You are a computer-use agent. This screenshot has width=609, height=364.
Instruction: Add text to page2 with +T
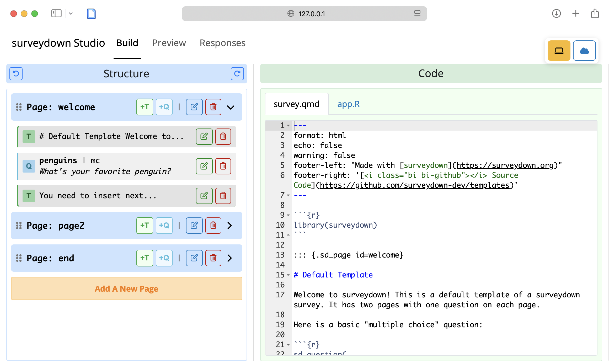(145, 226)
